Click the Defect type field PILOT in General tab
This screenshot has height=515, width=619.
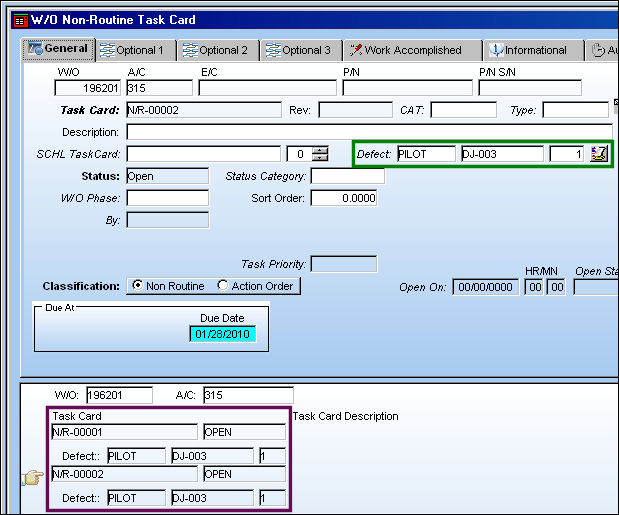click(x=426, y=154)
